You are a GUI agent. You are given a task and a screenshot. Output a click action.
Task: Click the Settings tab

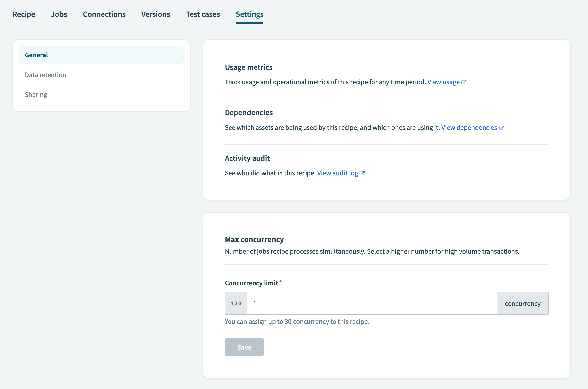point(249,14)
